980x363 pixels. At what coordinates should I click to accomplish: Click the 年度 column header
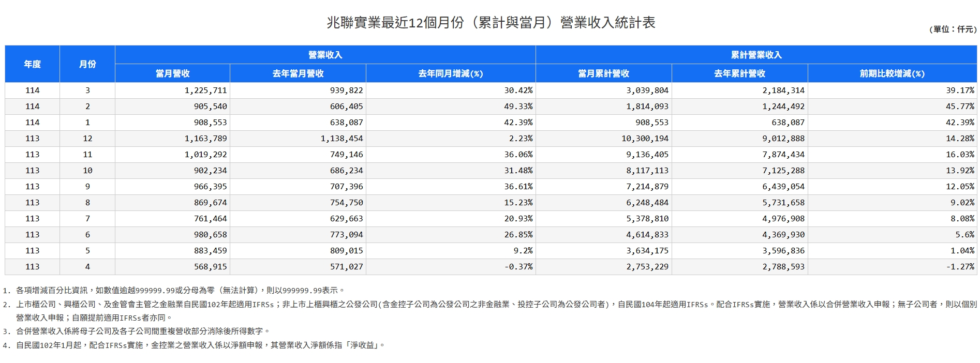32,64
